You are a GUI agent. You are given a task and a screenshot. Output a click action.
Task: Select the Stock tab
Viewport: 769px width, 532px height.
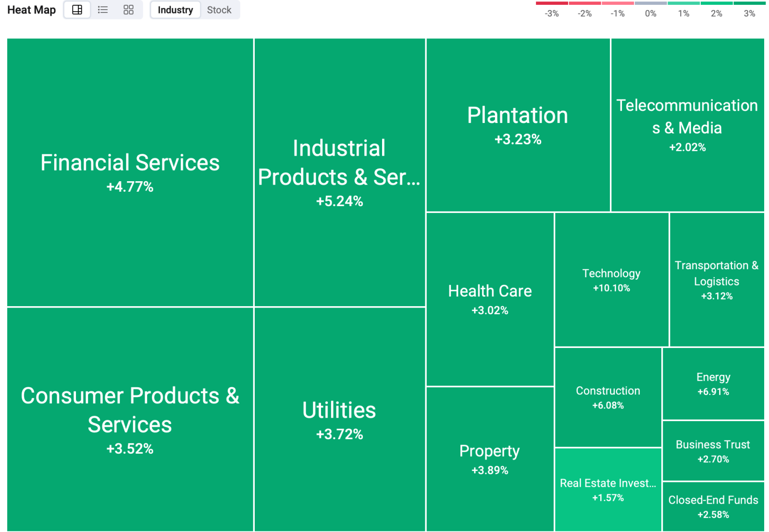pyautogui.click(x=219, y=10)
